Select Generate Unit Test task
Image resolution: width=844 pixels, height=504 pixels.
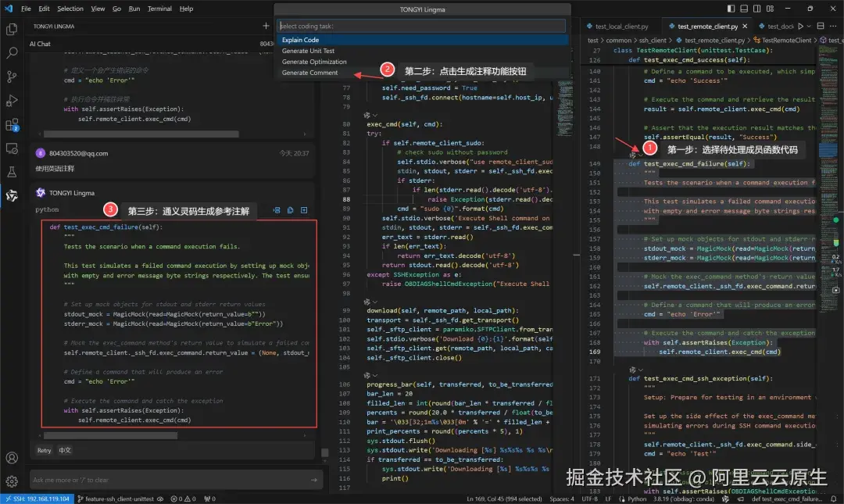[422, 51]
